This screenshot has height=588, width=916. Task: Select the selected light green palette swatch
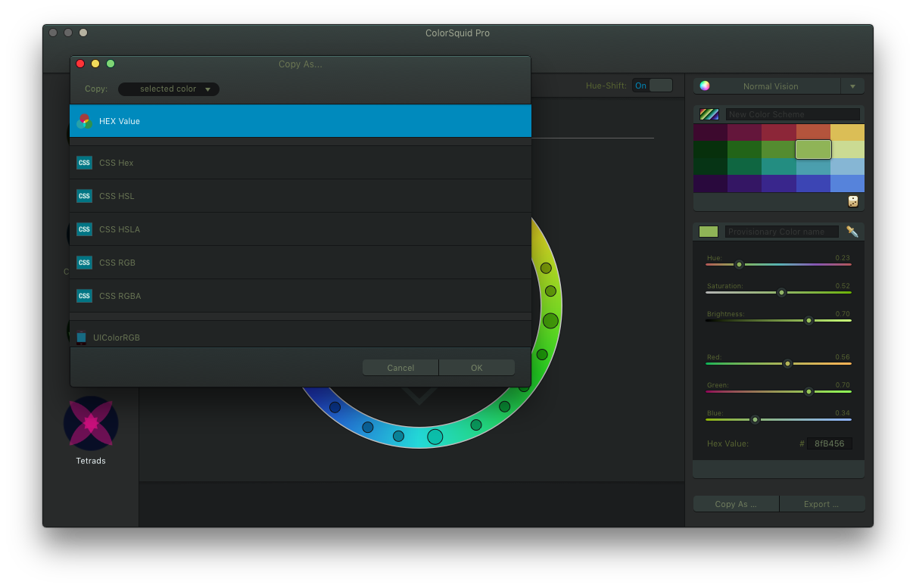click(813, 149)
